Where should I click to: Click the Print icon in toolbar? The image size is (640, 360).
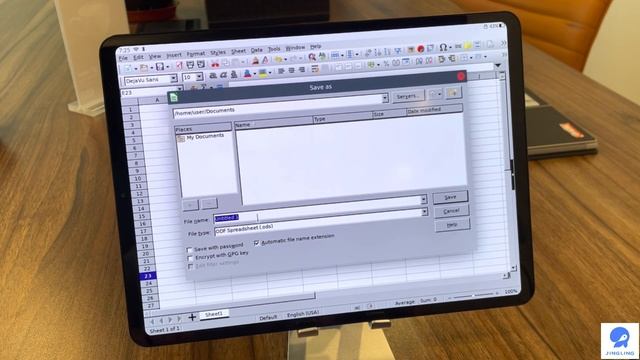point(190,64)
